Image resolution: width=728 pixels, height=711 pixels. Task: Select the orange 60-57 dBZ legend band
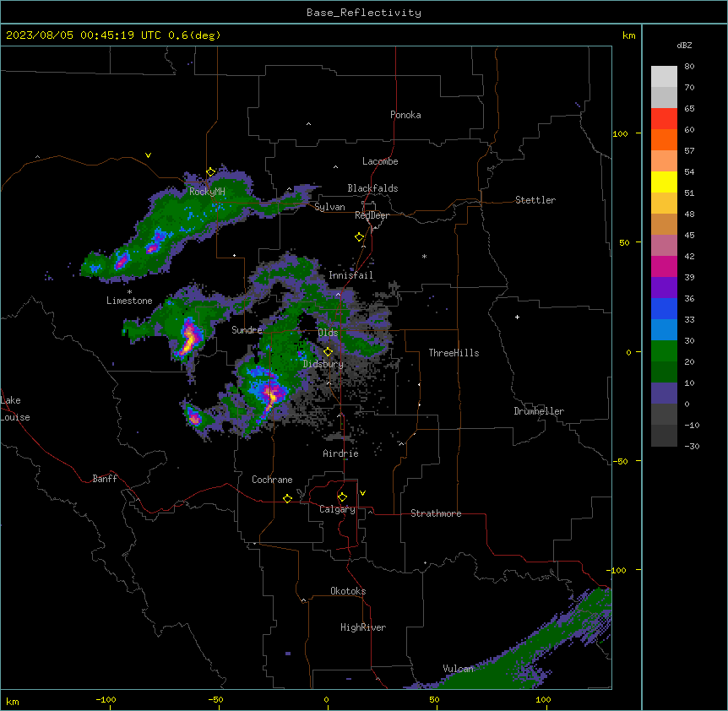click(664, 140)
